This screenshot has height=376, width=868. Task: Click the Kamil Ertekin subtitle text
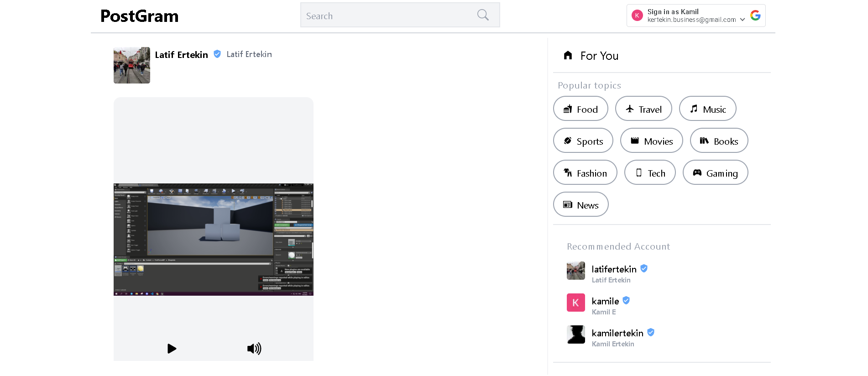pos(613,344)
